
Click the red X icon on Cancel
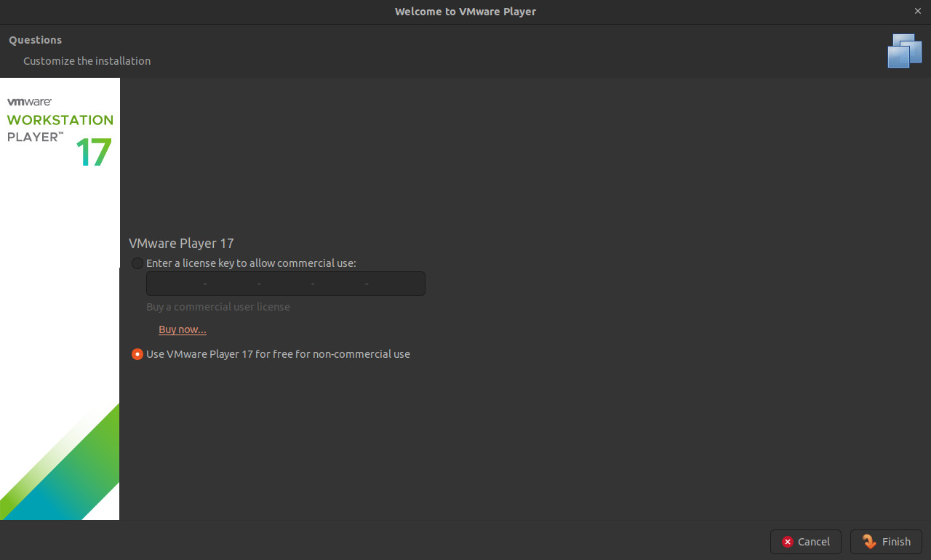[x=788, y=542]
